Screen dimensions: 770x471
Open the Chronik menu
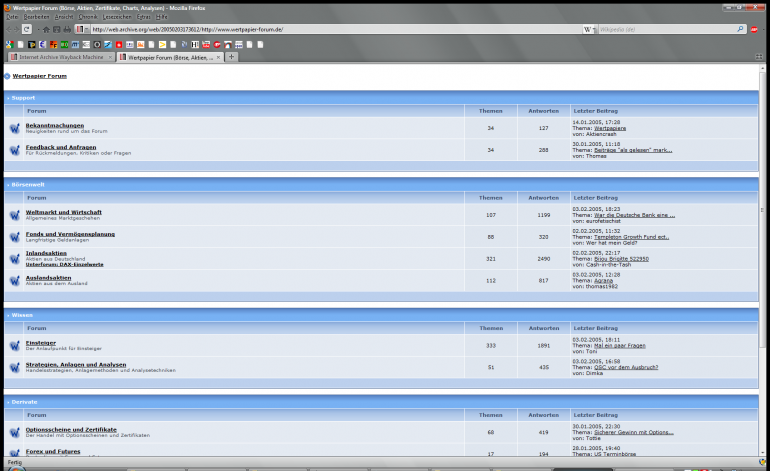tap(88, 17)
